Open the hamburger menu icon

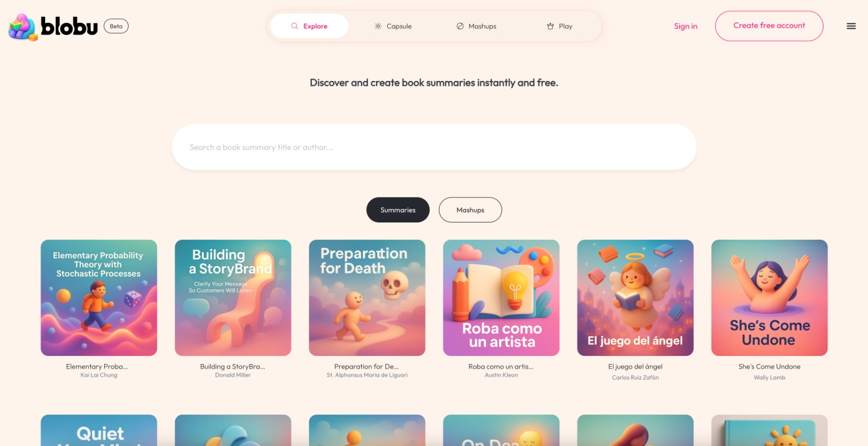[851, 26]
